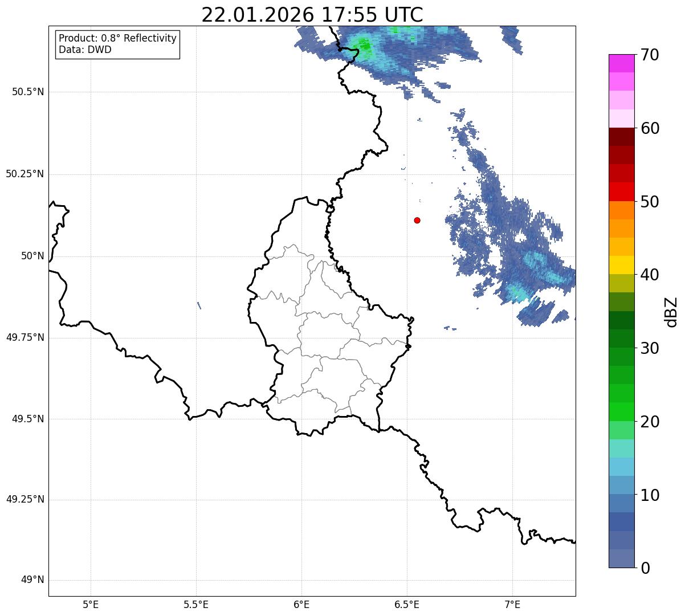The height and width of the screenshot is (616, 685).
Task: Click the latitude label 49°N
Action: (32, 580)
